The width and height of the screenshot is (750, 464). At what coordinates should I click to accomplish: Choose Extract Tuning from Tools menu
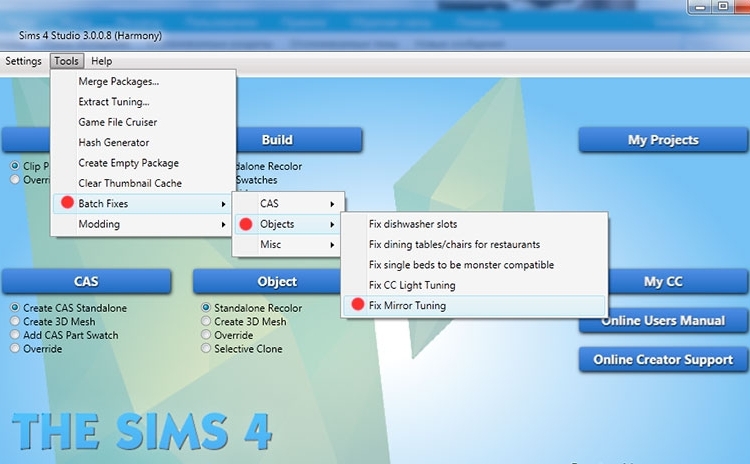114,102
